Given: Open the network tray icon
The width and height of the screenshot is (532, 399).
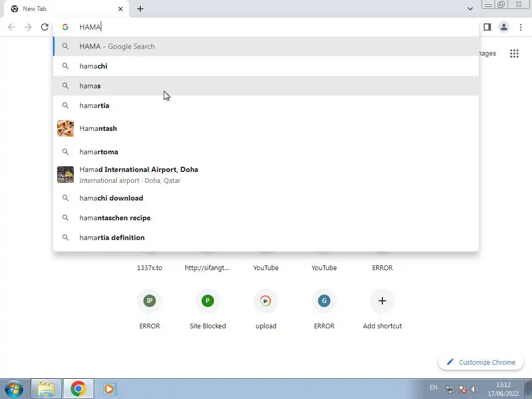Looking at the screenshot, I should click(x=449, y=389).
